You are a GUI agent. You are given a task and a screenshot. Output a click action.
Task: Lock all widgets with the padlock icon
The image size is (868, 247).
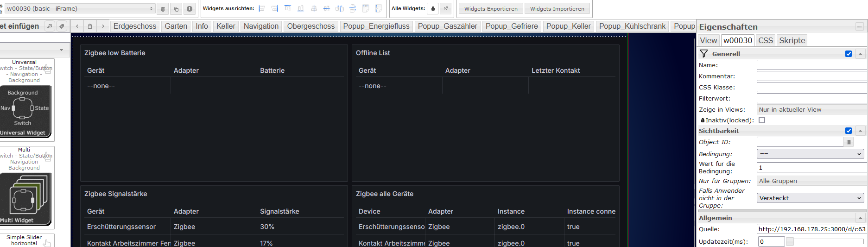(x=433, y=8)
